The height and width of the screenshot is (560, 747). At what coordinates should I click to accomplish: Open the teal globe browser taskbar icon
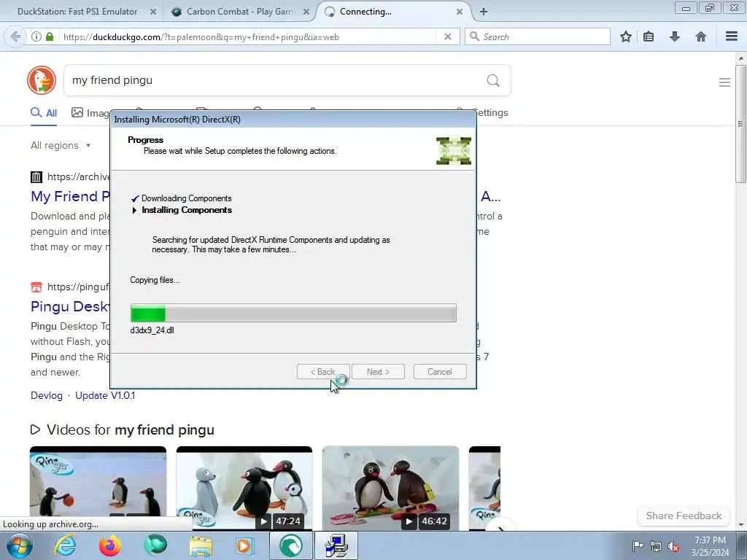(155, 545)
